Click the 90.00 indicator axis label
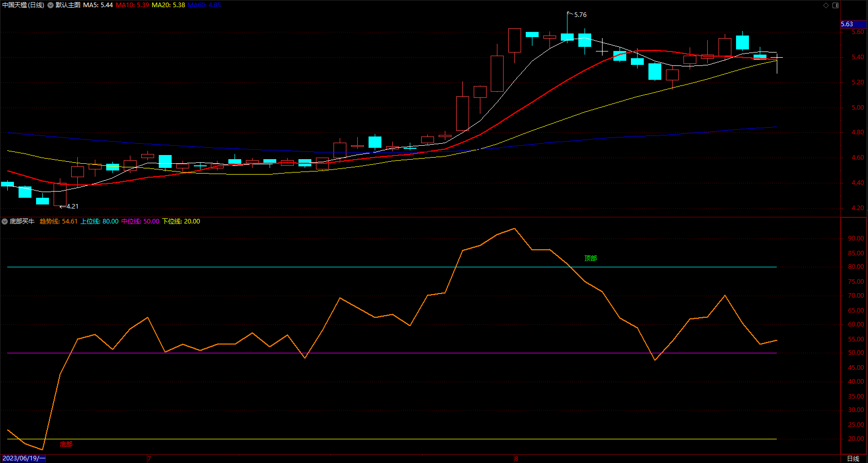The image size is (868, 463). (856, 238)
